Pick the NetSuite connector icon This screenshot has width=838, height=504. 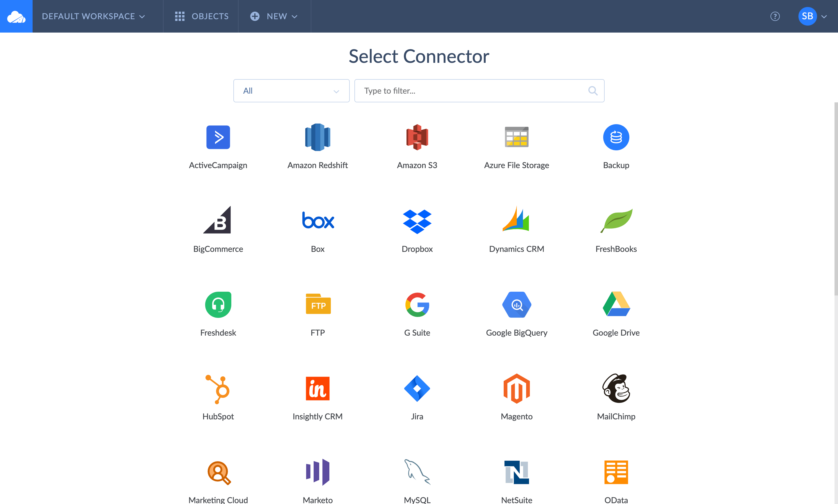coord(517,472)
